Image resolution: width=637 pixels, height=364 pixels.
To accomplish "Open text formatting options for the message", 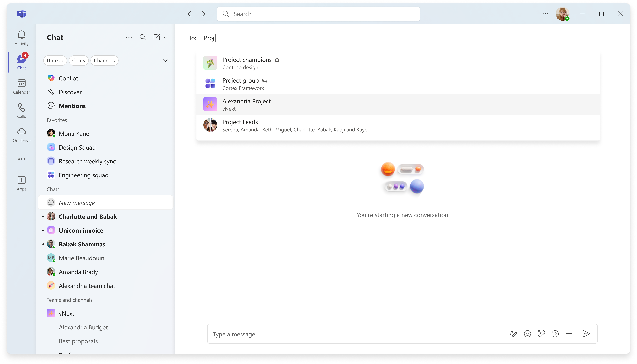I will pos(514,334).
